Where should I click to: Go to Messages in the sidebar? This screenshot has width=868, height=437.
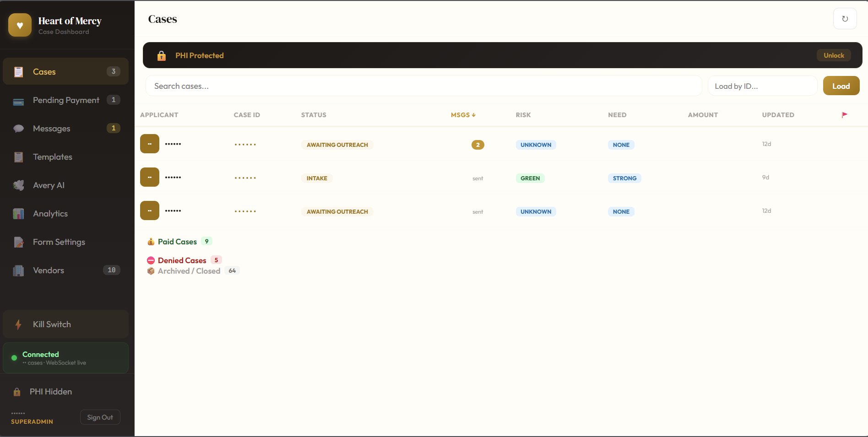(x=65, y=129)
